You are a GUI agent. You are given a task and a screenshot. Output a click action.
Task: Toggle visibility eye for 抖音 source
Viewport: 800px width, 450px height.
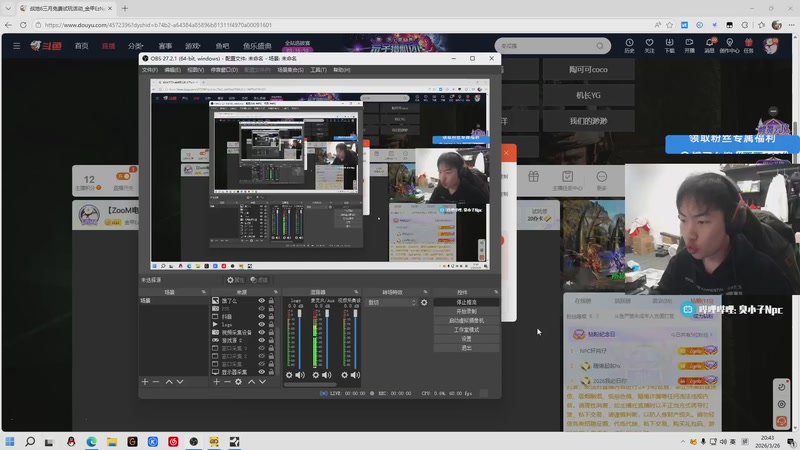click(262, 316)
